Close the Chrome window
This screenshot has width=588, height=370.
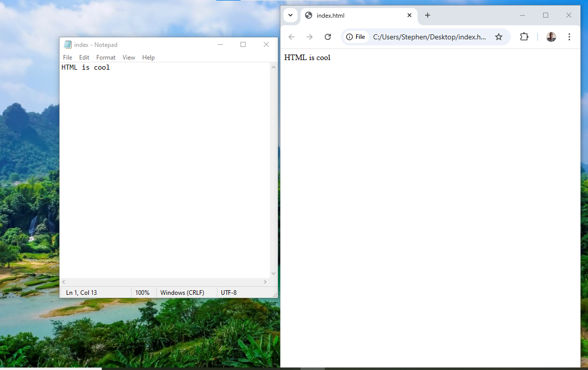(569, 15)
